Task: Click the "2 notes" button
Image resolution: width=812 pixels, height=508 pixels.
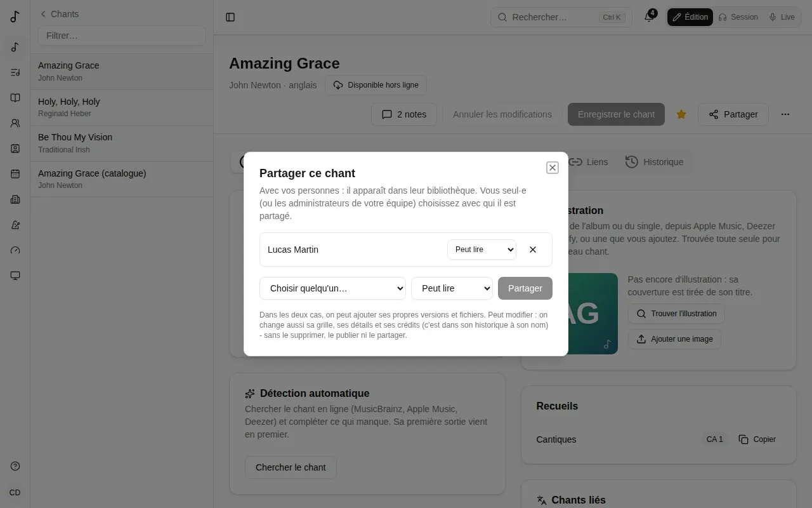Action: coord(404,114)
